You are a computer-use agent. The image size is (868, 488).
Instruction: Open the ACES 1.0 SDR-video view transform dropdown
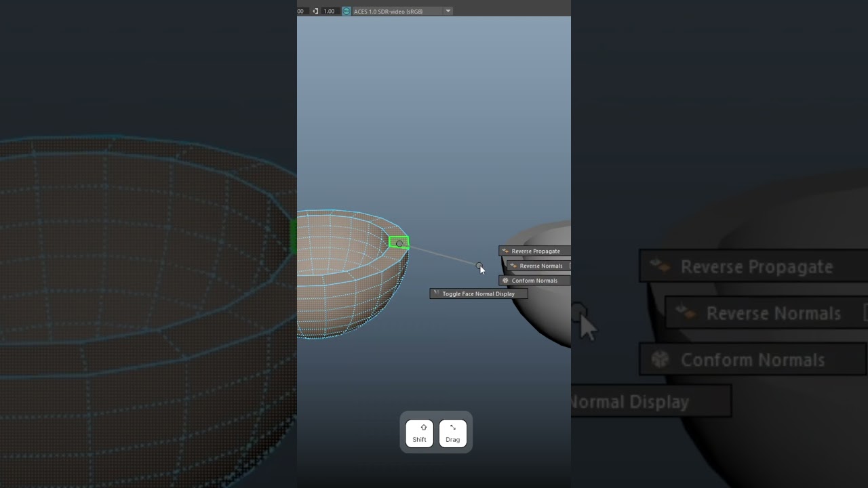tap(402, 11)
